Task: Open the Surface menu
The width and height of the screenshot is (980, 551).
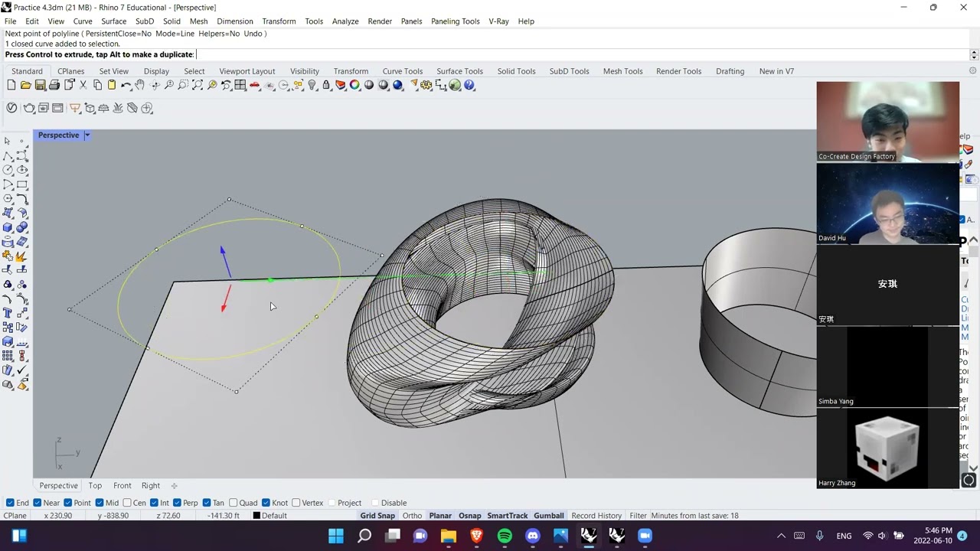Action: pos(113,21)
